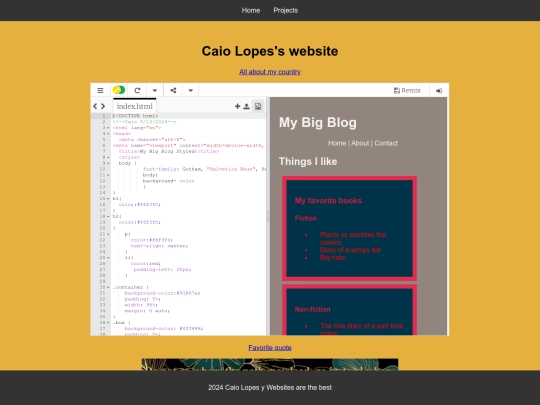Open the 'All about my country' link
The width and height of the screenshot is (540, 405).
coord(270,72)
